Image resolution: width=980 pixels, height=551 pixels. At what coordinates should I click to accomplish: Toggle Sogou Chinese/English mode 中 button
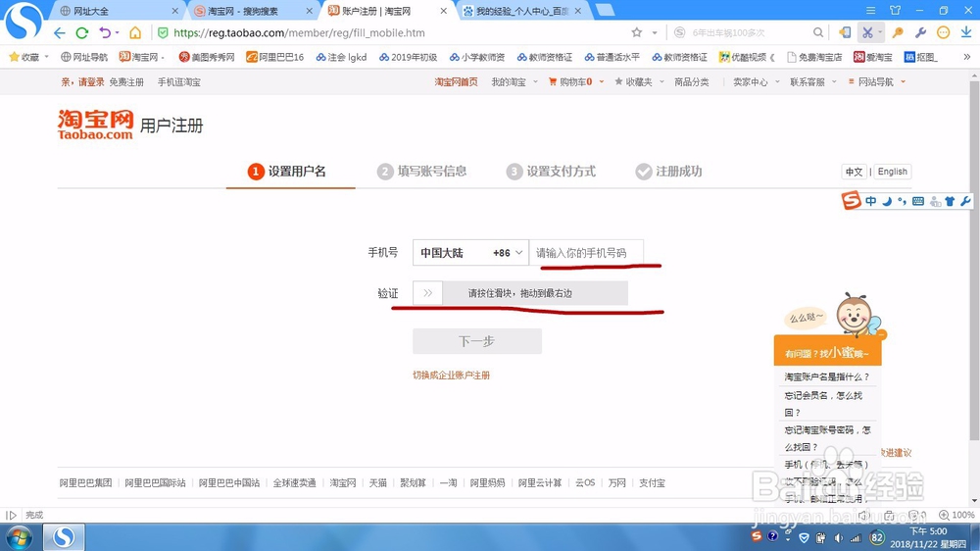(870, 201)
